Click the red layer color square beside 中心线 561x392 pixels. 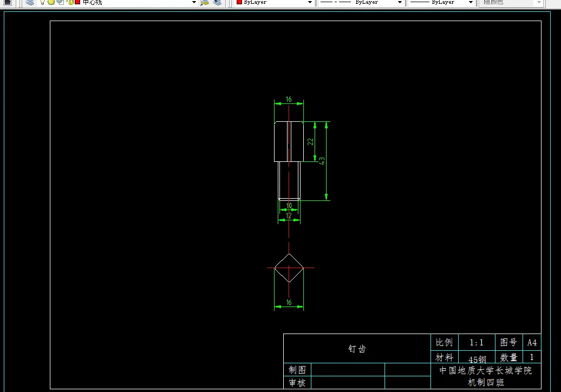(x=77, y=2)
